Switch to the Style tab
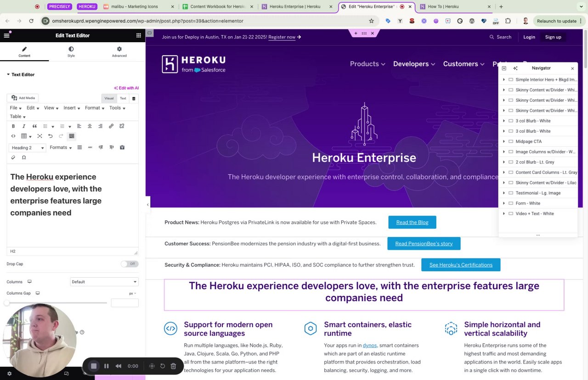Screen dimensions: 588x380 [x=71, y=52]
